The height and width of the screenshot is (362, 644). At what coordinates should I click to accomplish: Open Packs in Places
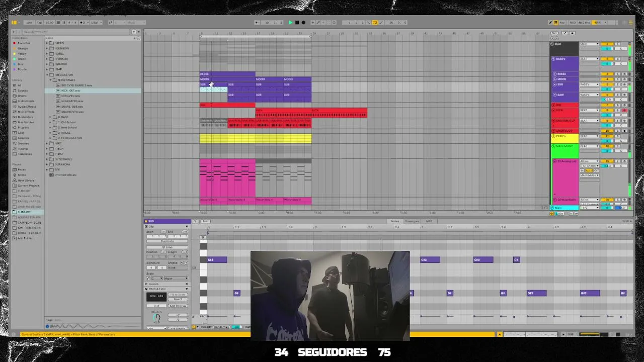pos(22,169)
